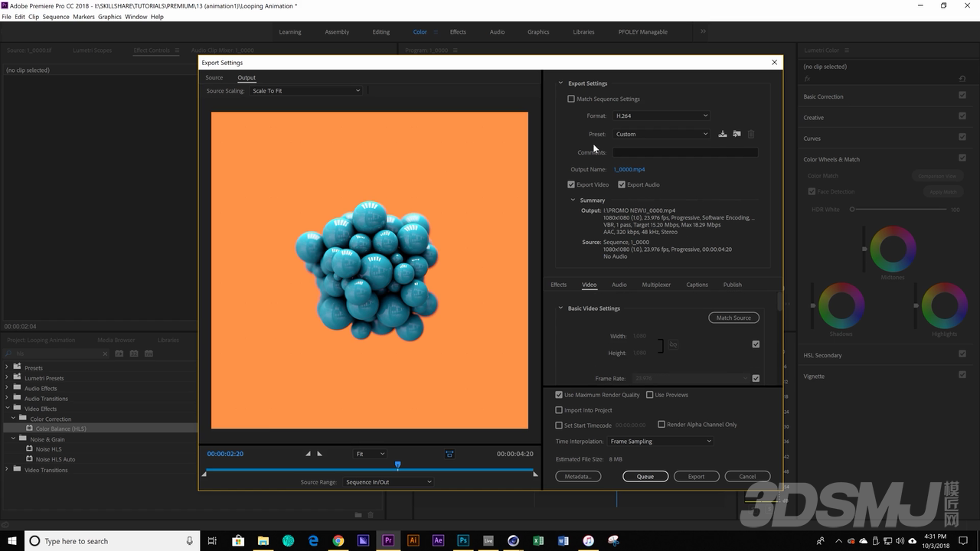The image size is (980, 551).
Task: Click the Midtones color wheel
Action: (x=892, y=249)
